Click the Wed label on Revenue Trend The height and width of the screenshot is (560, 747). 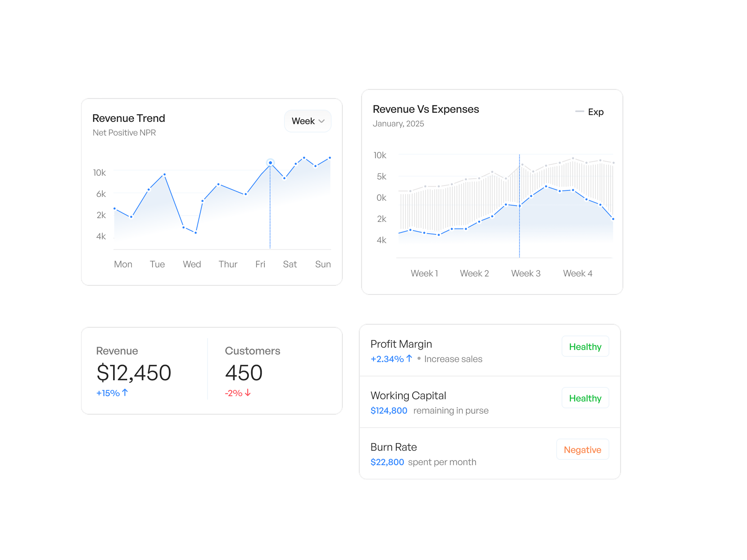(192, 264)
